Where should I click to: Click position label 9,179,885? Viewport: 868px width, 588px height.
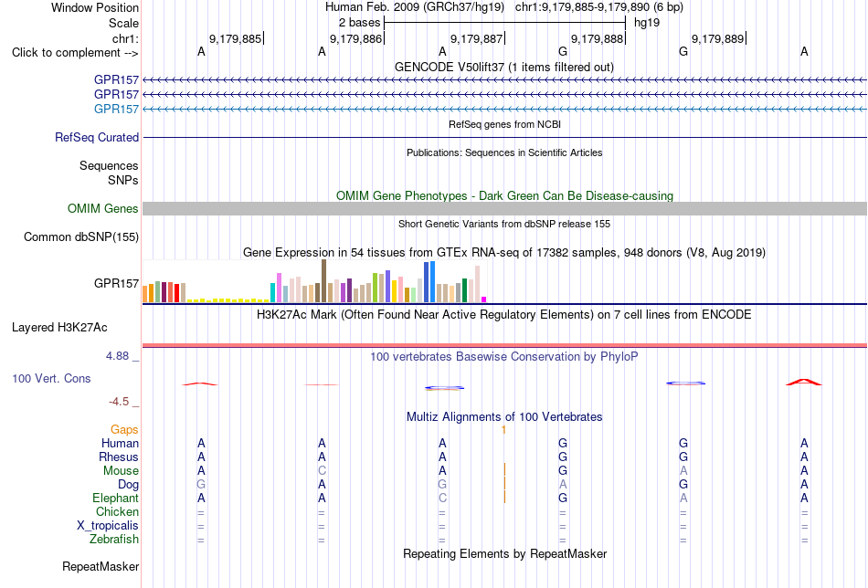[235, 38]
